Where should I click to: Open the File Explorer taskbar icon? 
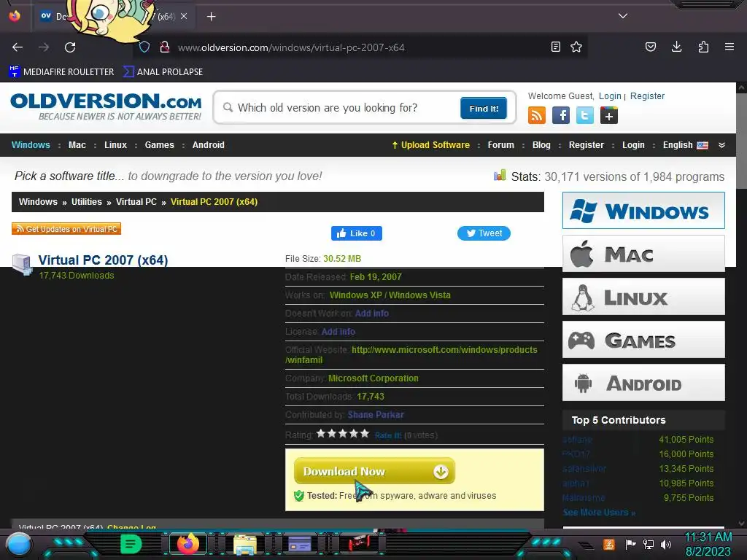pos(245,544)
